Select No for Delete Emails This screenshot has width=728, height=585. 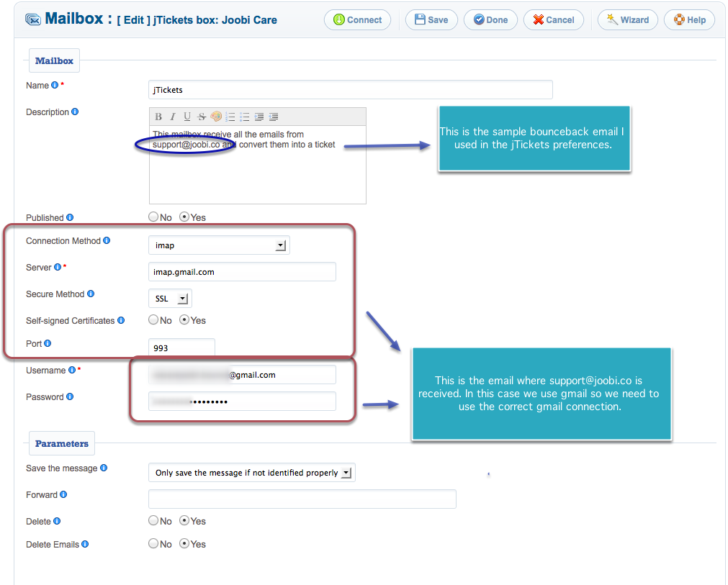(x=153, y=544)
